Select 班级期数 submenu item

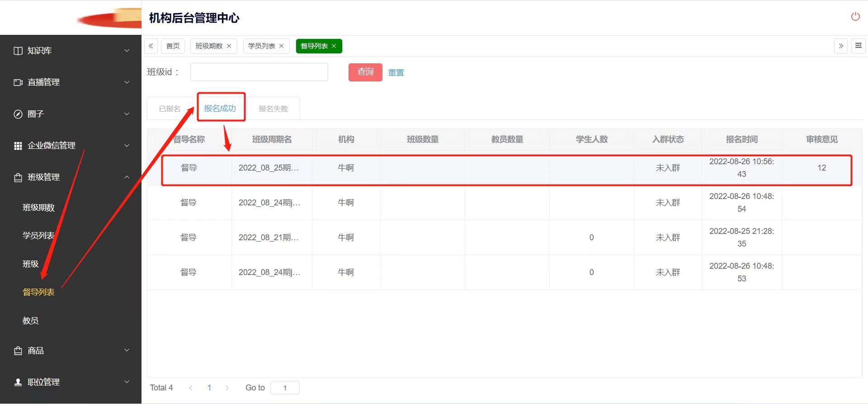pyautogui.click(x=38, y=208)
